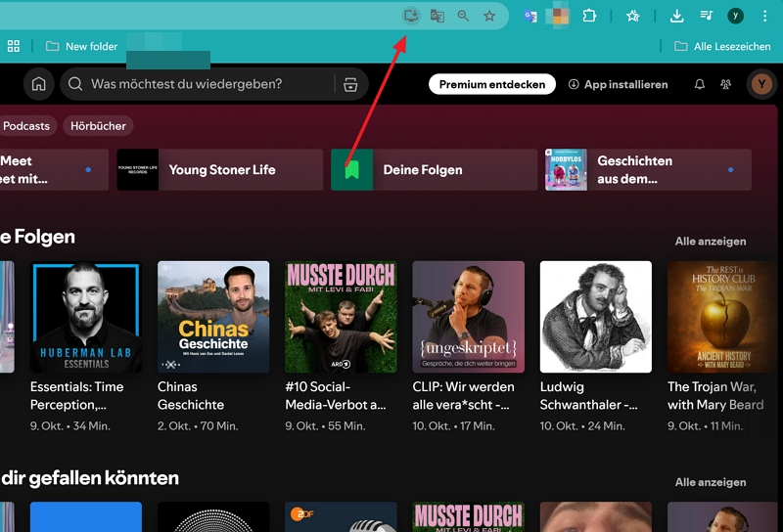Select the 'Podcasts' filter chip
This screenshot has width=783, height=532.
click(27, 126)
